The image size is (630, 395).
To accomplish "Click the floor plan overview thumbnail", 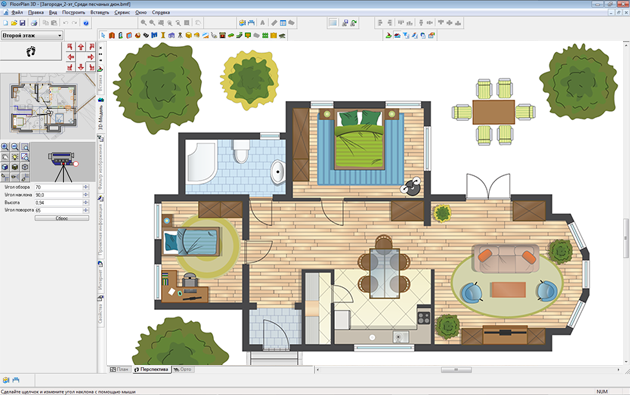I will (x=47, y=106).
